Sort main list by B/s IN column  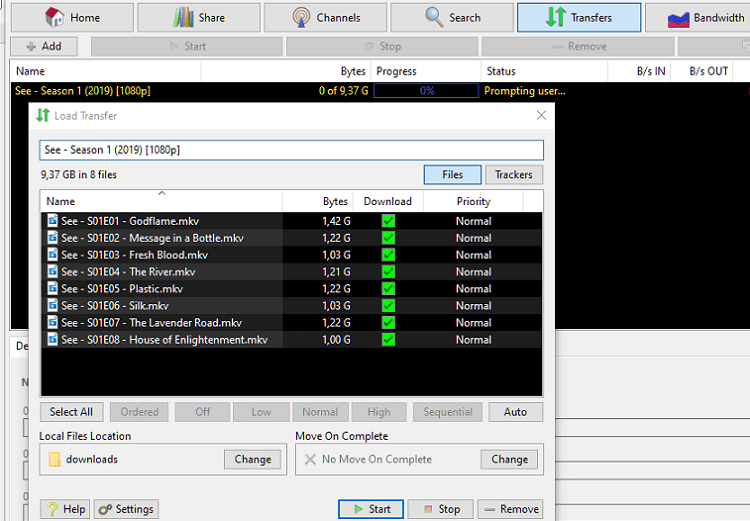coord(640,71)
